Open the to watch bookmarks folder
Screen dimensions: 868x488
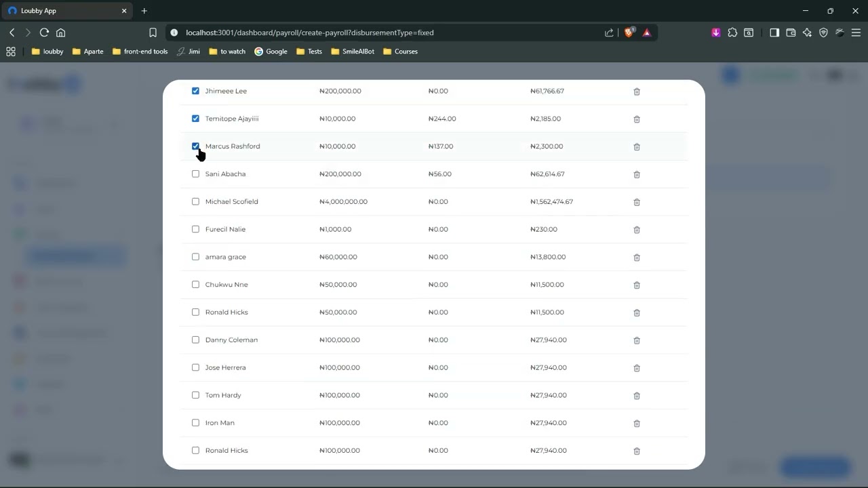(227, 52)
